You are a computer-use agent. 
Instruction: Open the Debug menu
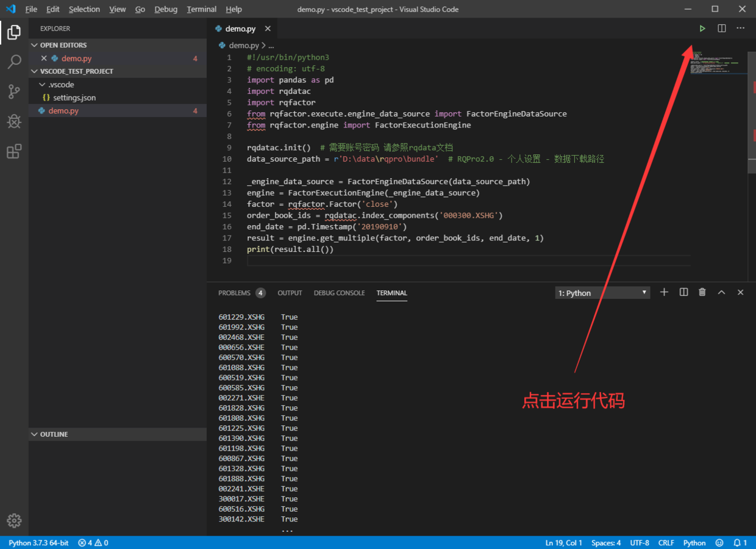click(166, 9)
